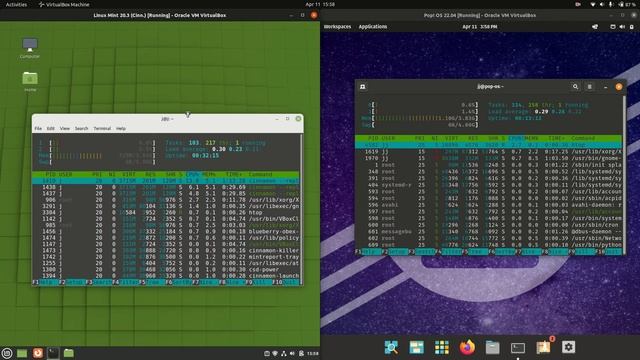Open Terminal from Pop!_OS dock
The height and width of the screenshot is (360, 640).
tap(518, 348)
